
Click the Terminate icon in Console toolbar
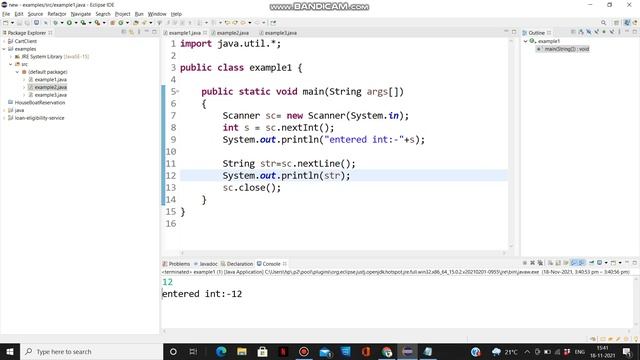click(525, 263)
